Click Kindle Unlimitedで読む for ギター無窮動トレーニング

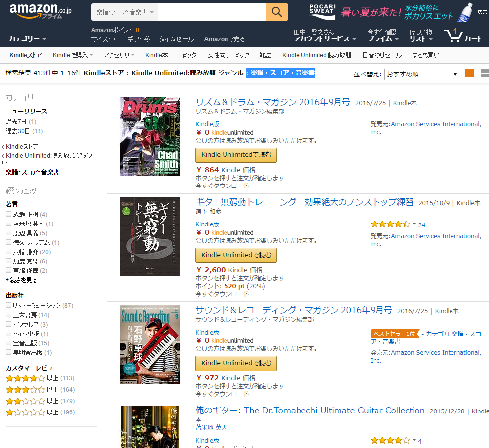click(x=236, y=255)
